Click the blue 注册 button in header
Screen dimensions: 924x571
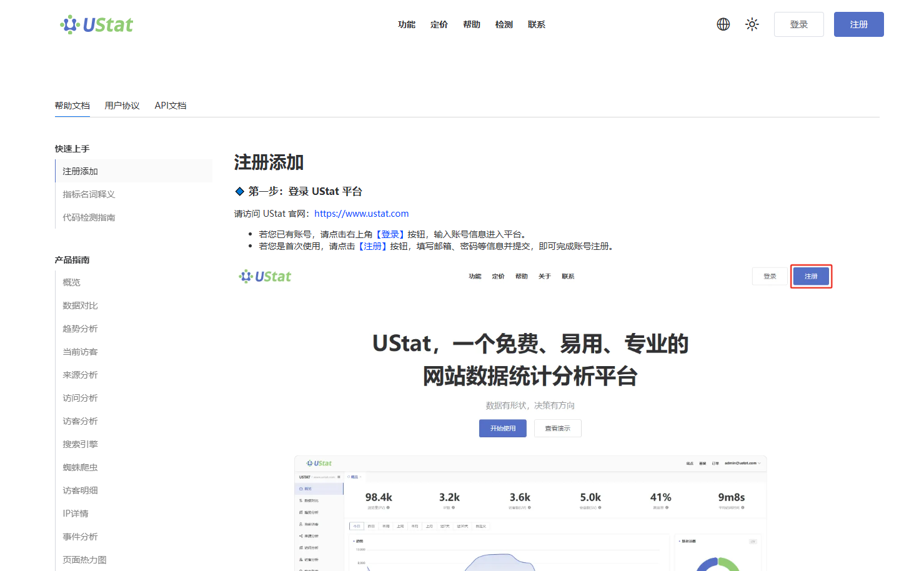(859, 24)
